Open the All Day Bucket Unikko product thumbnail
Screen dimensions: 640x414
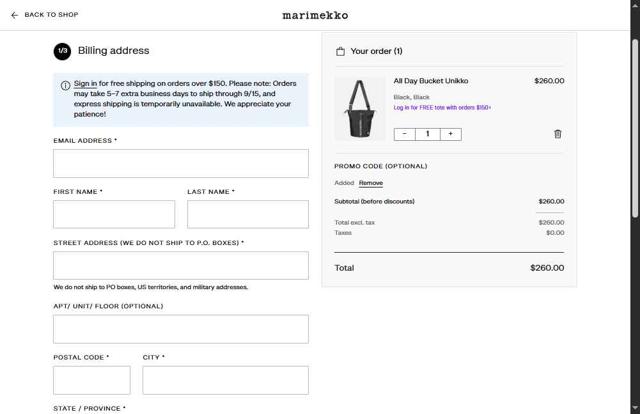coord(360,109)
